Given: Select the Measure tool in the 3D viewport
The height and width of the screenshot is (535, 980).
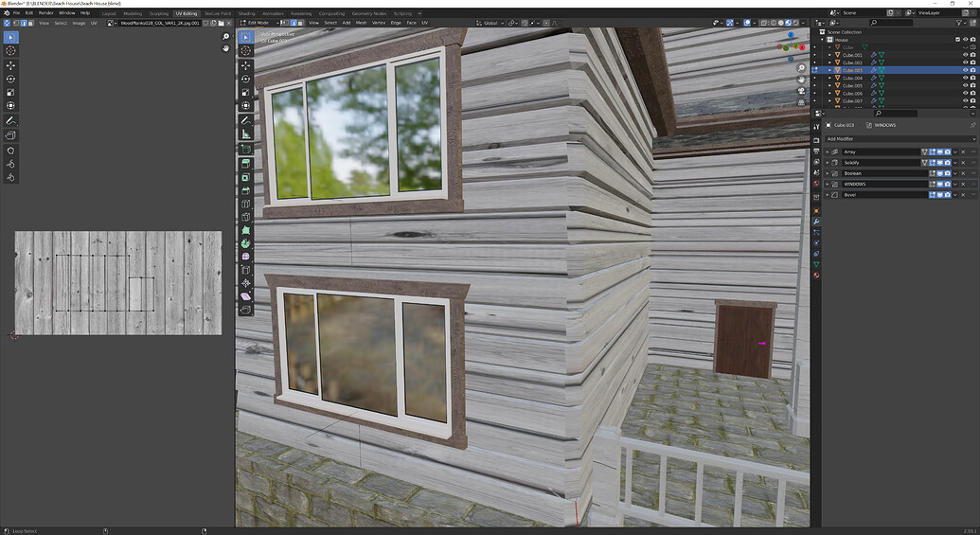Looking at the screenshot, I should (245, 134).
